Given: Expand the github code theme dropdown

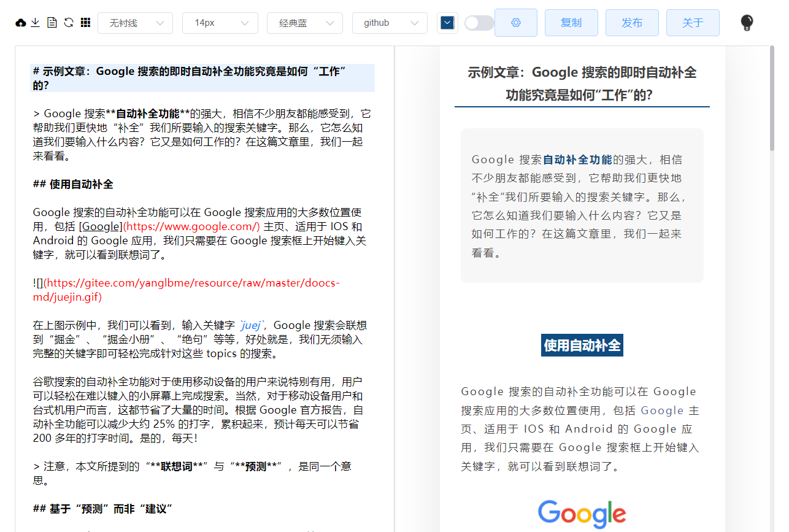Looking at the screenshot, I should [390, 23].
